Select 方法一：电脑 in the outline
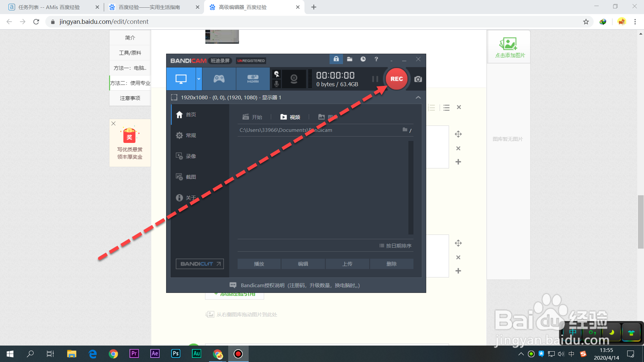This screenshot has height=362, width=644. 130,68
